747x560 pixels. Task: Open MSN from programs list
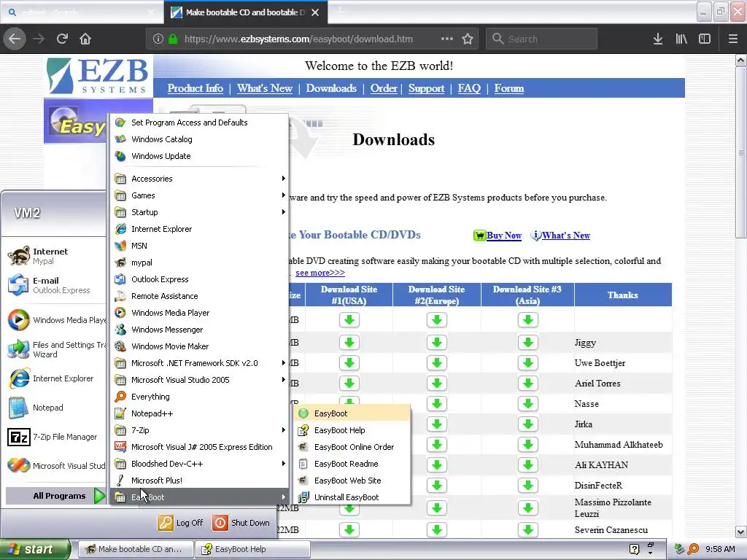tap(200, 245)
